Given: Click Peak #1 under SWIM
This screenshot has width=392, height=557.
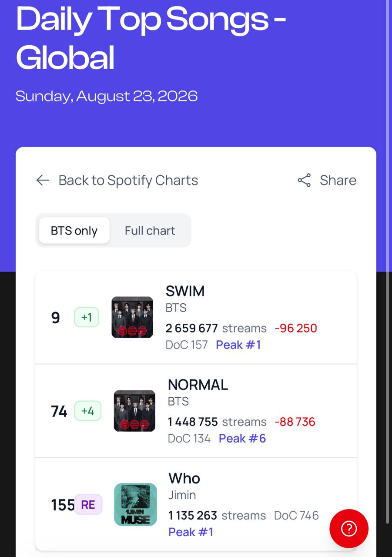Looking at the screenshot, I should tap(238, 345).
